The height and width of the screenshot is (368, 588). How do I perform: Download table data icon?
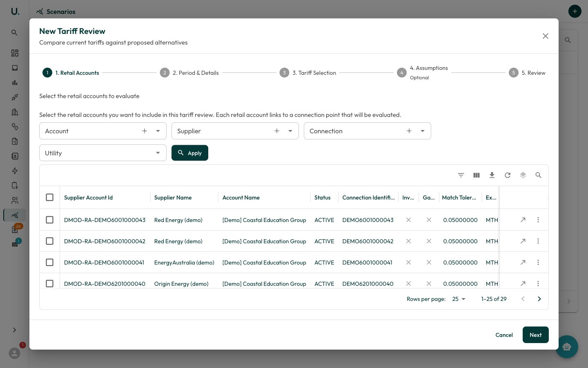coord(492,175)
